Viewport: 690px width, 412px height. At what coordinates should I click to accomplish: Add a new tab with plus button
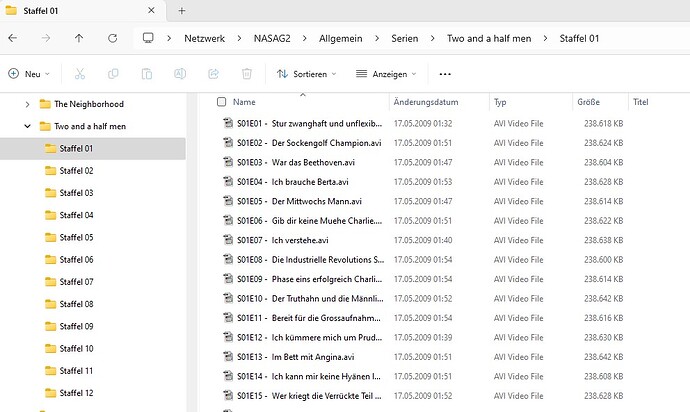tap(182, 11)
